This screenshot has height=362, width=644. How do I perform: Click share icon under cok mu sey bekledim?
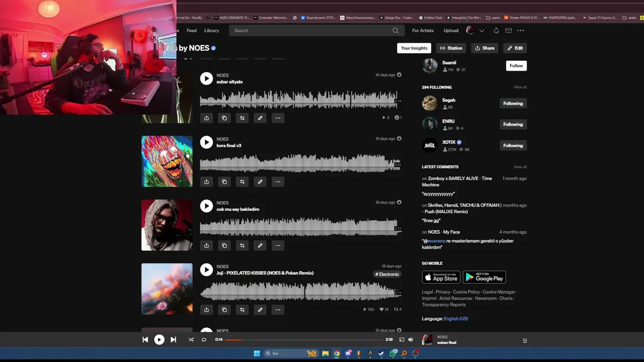(206, 246)
